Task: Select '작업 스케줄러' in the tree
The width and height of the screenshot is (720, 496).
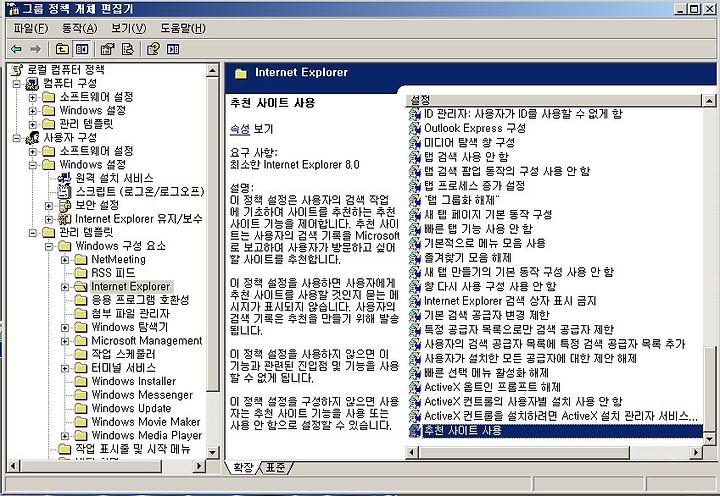Action: click(x=124, y=354)
